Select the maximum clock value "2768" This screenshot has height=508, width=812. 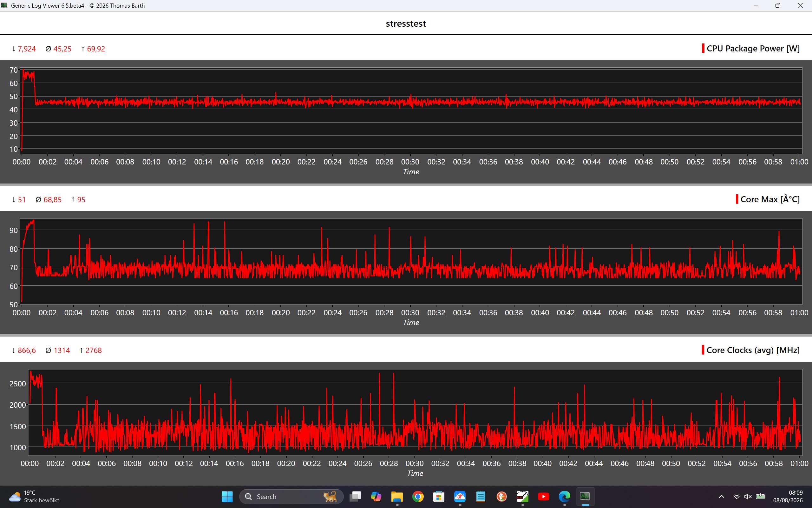pyautogui.click(x=94, y=351)
